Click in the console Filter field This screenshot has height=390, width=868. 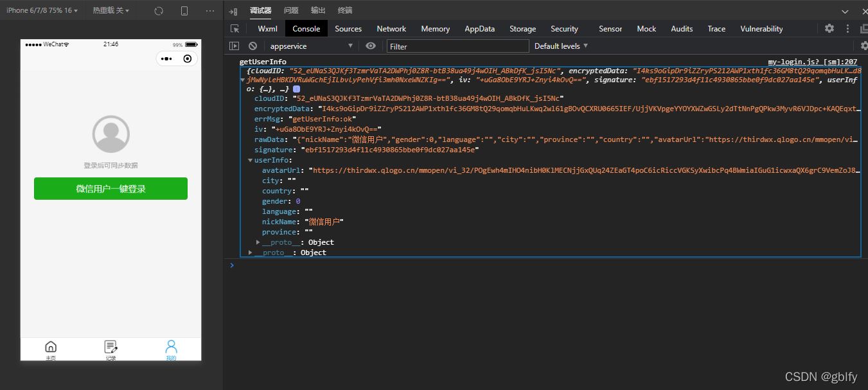(457, 46)
